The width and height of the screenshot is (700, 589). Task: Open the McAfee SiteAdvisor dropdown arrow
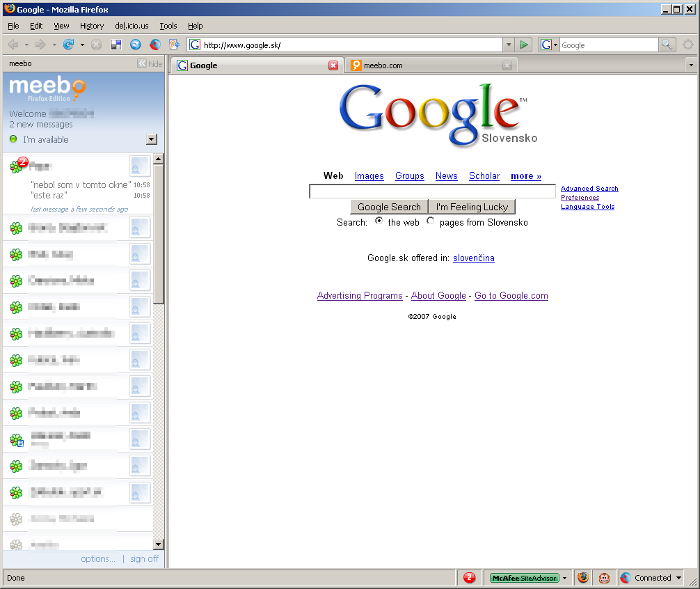[565, 579]
